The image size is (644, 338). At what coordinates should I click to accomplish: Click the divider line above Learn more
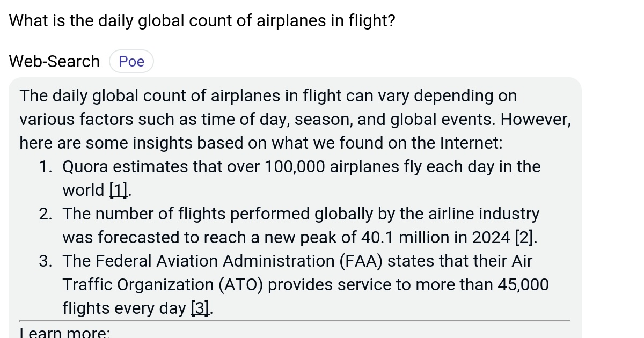coord(295,320)
